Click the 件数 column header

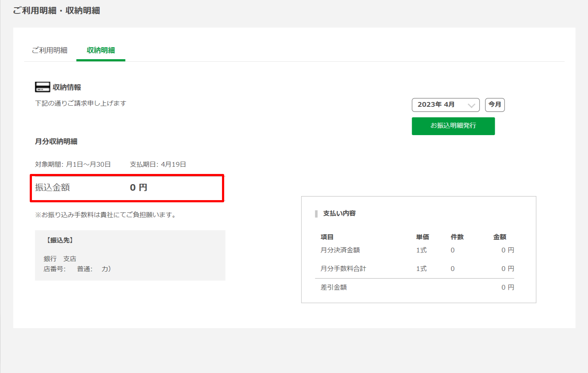457,237
